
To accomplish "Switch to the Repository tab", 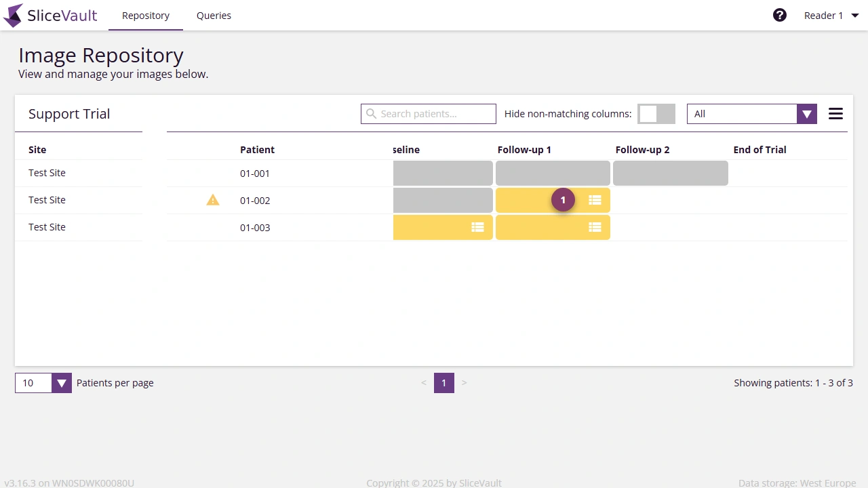I will click(145, 15).
